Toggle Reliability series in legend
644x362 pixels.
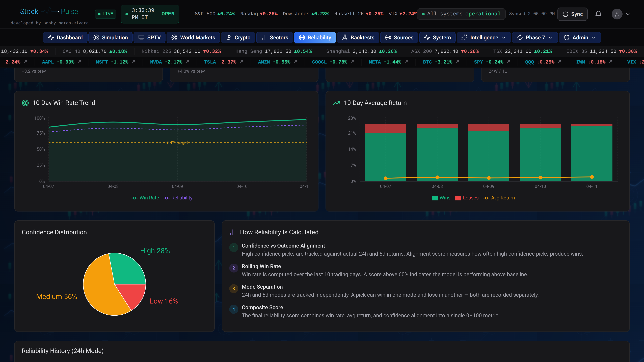(178, 198)
